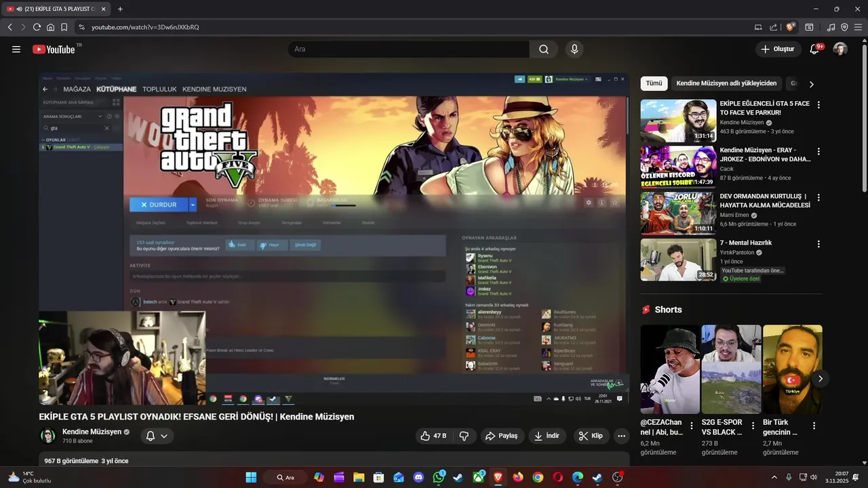Download the video with İndir
The image size is (868, 488).
pos(547,436)
